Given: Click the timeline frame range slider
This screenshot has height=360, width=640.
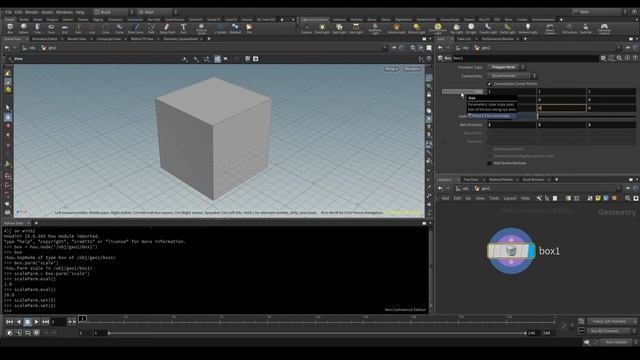Looking at the screenshot, I should (x=317, y=333).
